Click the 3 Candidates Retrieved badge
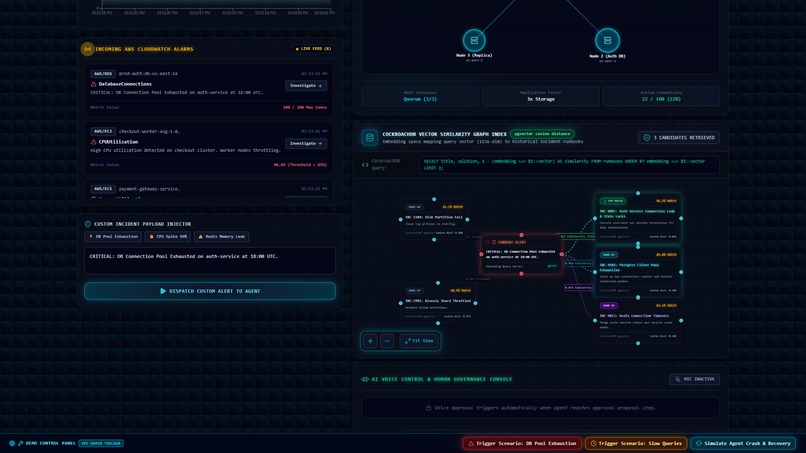Image resolution: width=806 pixels, height=453 pixels. 679,138
